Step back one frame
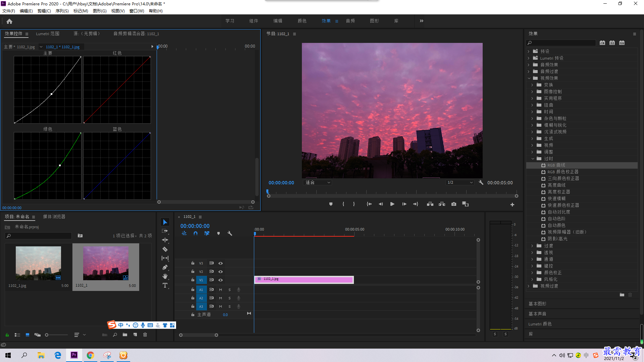Viewport: 644px width, 362px height. point(381,204)
